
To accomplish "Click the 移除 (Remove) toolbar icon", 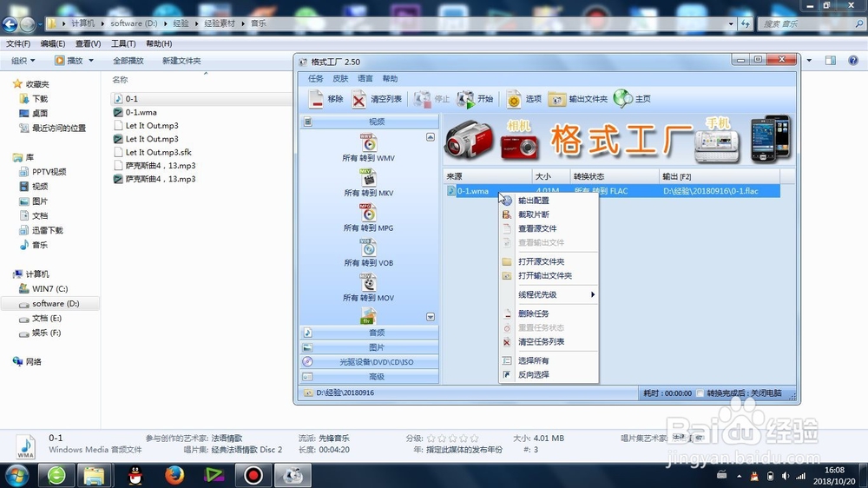I will pyautogui.click(x=316, y=99).
